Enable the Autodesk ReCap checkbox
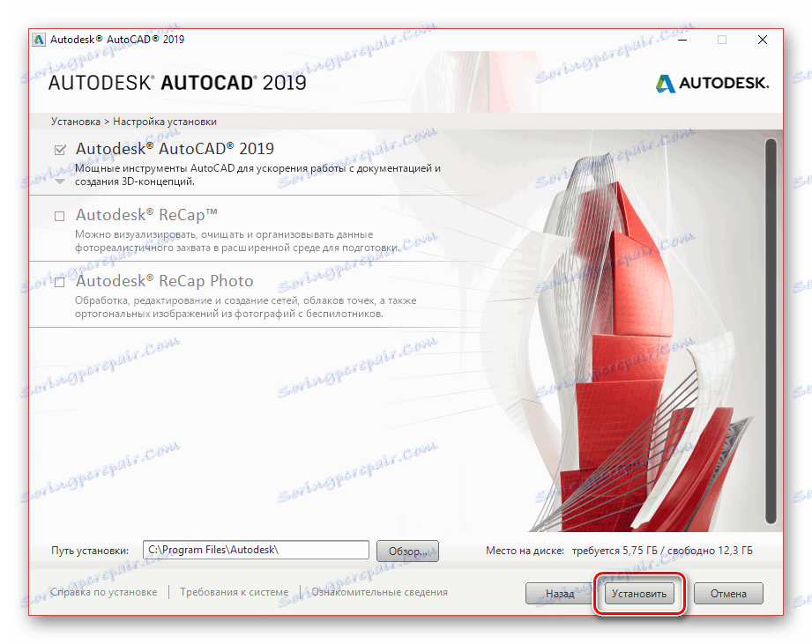 pos(60,216)
